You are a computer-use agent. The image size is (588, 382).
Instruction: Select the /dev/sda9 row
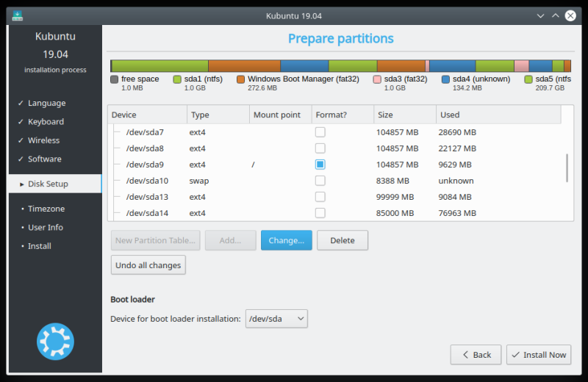coord(334,165)
